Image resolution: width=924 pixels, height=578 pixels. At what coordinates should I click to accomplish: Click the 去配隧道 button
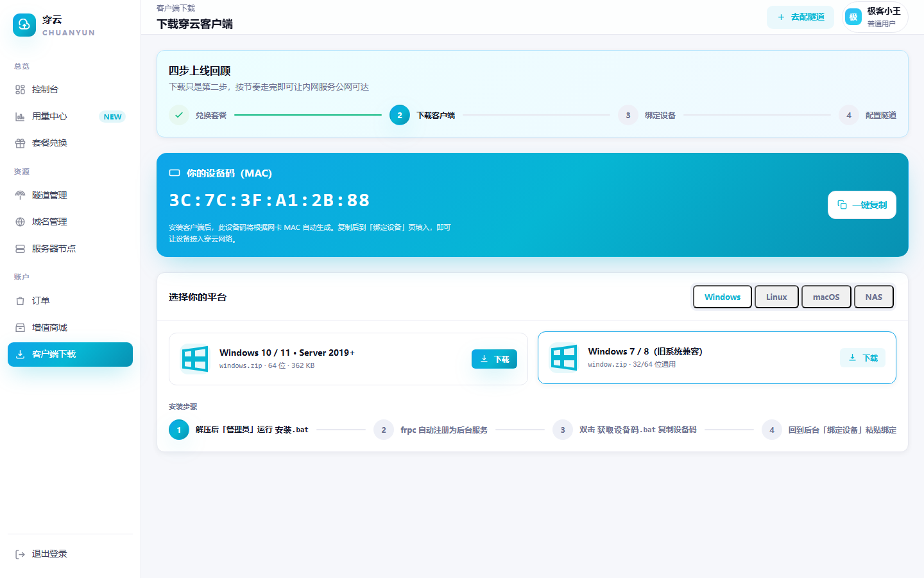(x=800, y=17)
